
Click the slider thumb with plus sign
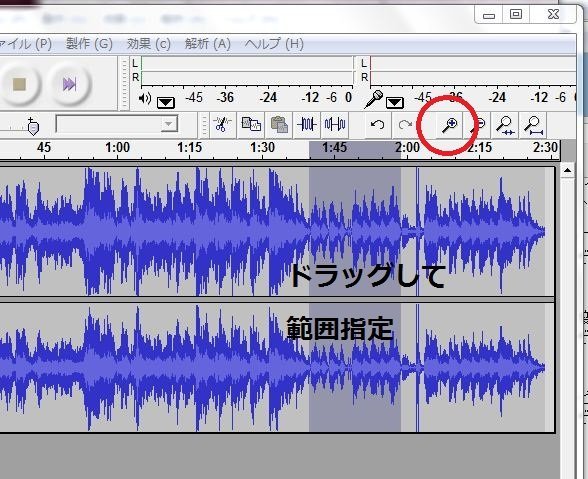(33, 126)
